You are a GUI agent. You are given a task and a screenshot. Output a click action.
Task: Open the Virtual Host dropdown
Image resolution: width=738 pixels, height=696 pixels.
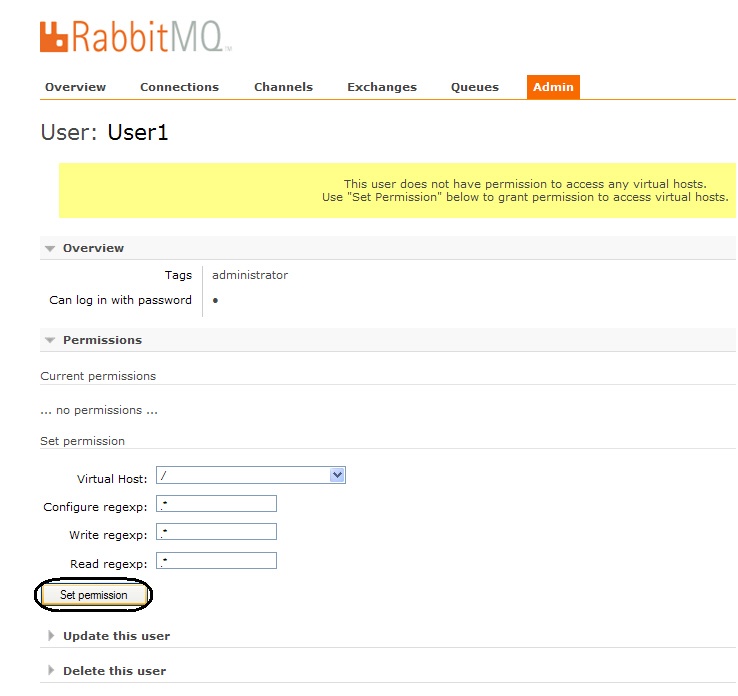click(x=250, y=476)
